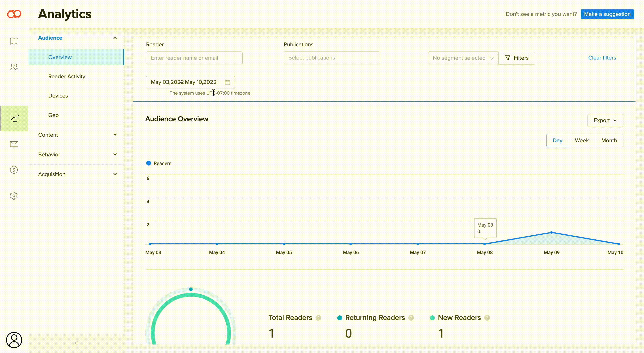Click the calendar icon in date field
644x353 pixels.
[x=227, y=82]
